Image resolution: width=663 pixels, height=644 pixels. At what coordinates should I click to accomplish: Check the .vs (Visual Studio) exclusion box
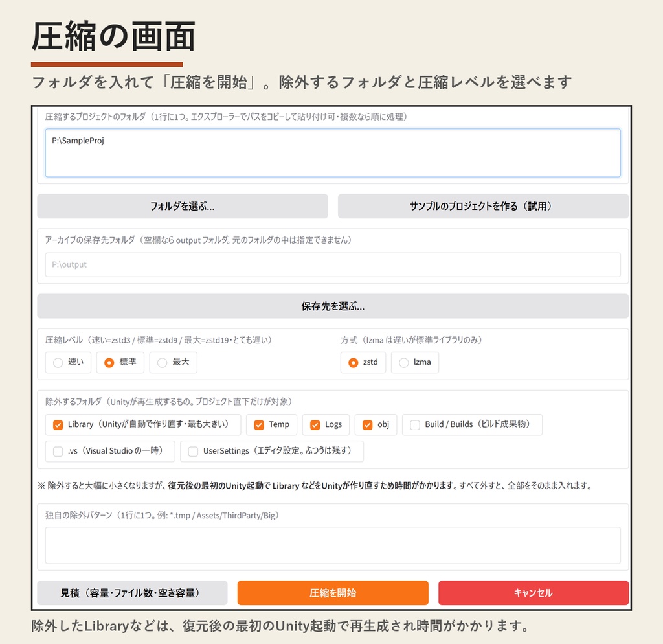58,452
